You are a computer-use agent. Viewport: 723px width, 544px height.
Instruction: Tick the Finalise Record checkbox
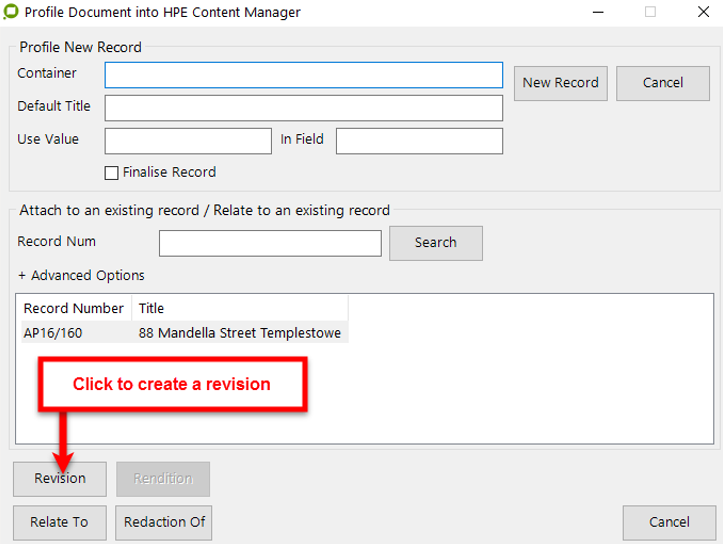coord(112,173)
